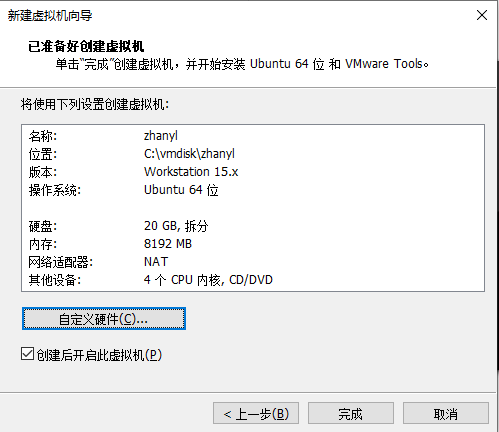Select the 名称 zhanyl row in summary
This screenshot has height=432, width=499.
(253, 136)
